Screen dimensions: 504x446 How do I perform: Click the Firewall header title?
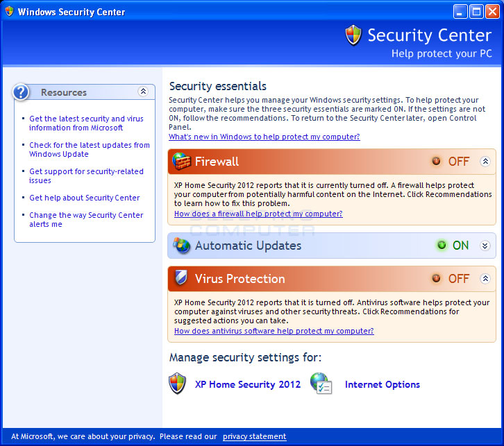coord(217,162)
